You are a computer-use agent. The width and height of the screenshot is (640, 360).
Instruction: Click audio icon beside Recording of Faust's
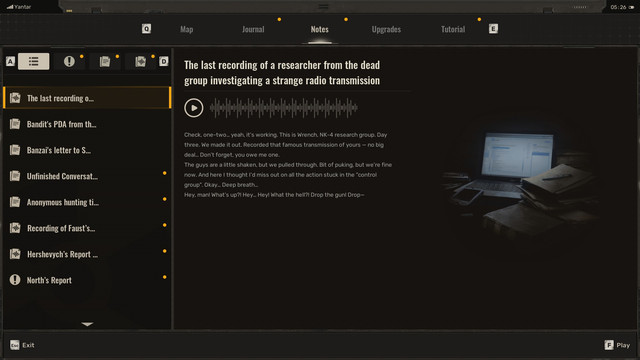pos(15,228)
